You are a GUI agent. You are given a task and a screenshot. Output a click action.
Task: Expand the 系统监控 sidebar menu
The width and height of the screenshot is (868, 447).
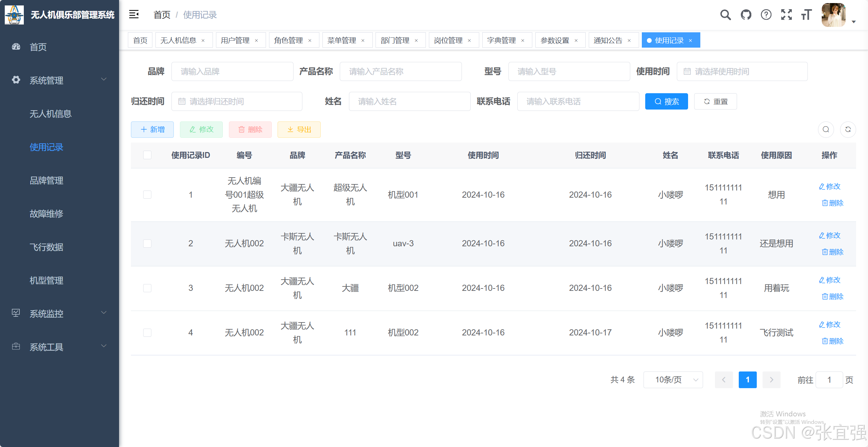pos(46,314)
